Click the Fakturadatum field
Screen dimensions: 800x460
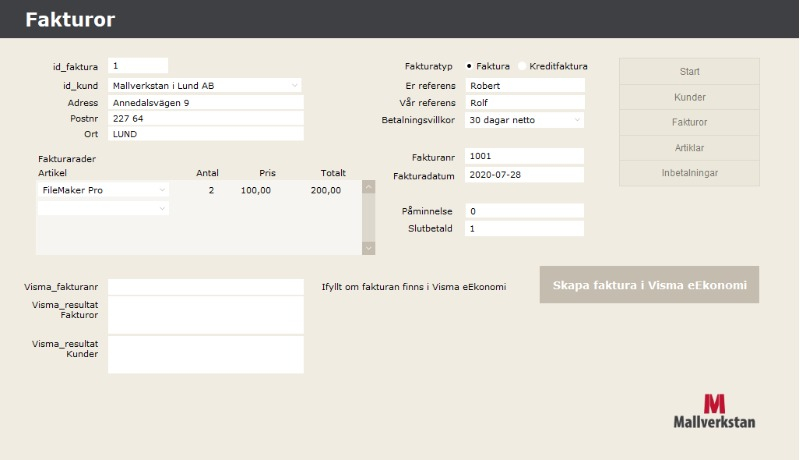tap(524, 174)
